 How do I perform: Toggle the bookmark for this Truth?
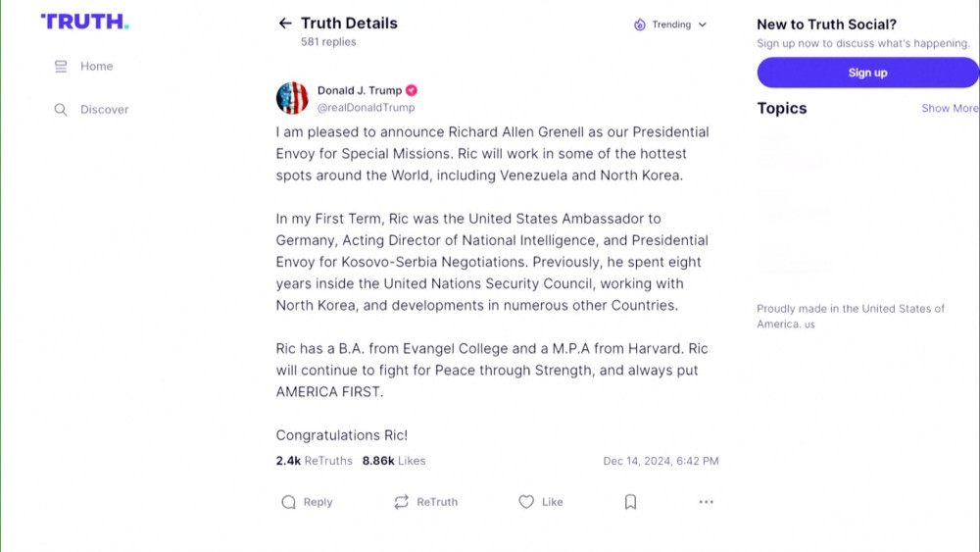[x=630, y=502]
